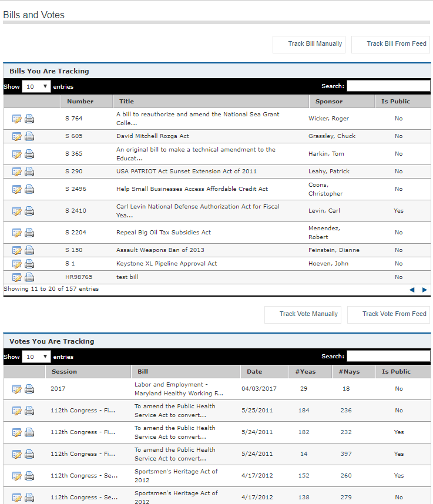
Task: Print the S 365 bill row
Action: 29,154
